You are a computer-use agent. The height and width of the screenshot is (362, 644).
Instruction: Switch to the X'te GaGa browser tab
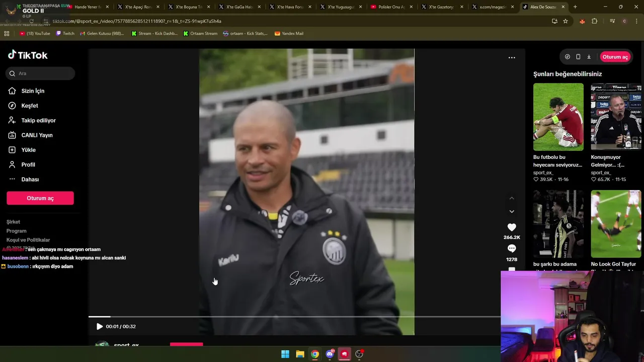click(x=239, y=7)
